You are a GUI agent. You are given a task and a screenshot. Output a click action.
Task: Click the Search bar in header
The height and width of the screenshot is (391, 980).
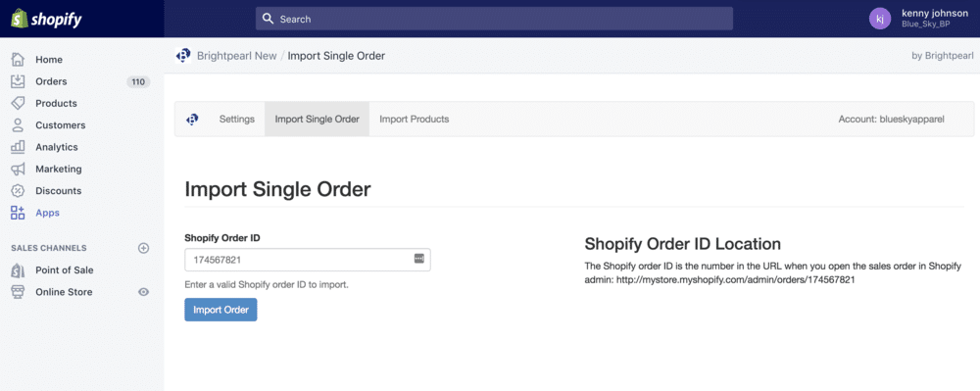494,19
